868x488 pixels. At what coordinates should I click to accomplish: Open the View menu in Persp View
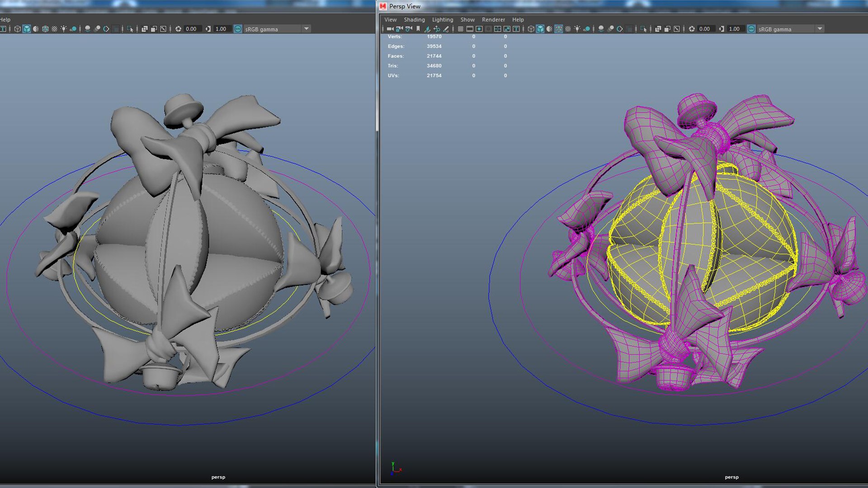click(x=391, y=20)
